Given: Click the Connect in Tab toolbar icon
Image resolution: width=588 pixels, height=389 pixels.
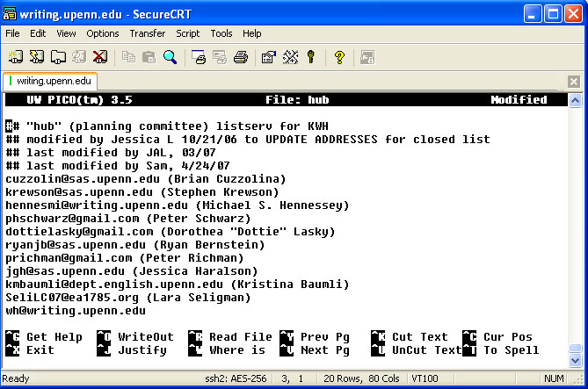Looking at the screenshot, I should point(58,57).
